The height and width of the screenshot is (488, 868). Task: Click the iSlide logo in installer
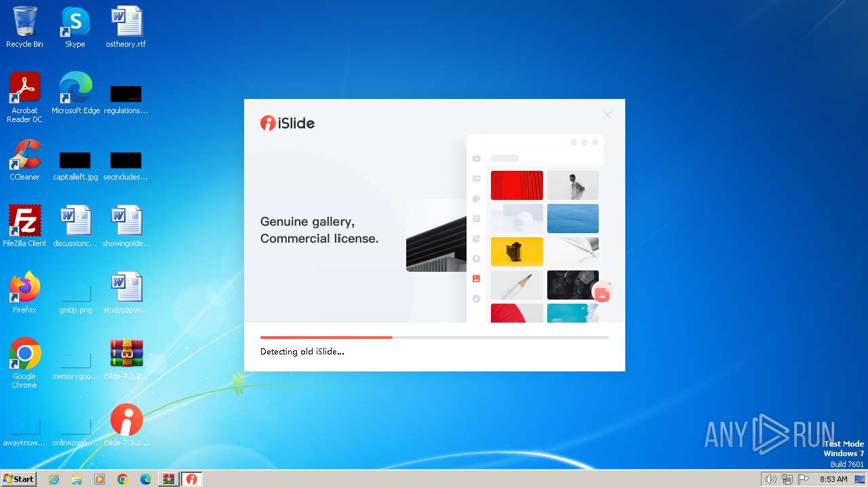(x=288, y=123)
